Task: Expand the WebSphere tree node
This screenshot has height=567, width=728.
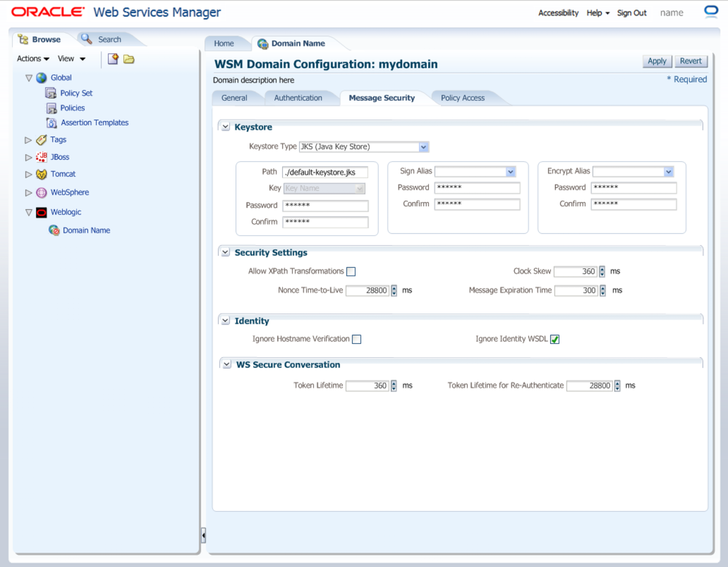Action: click(x=28, y=193)
